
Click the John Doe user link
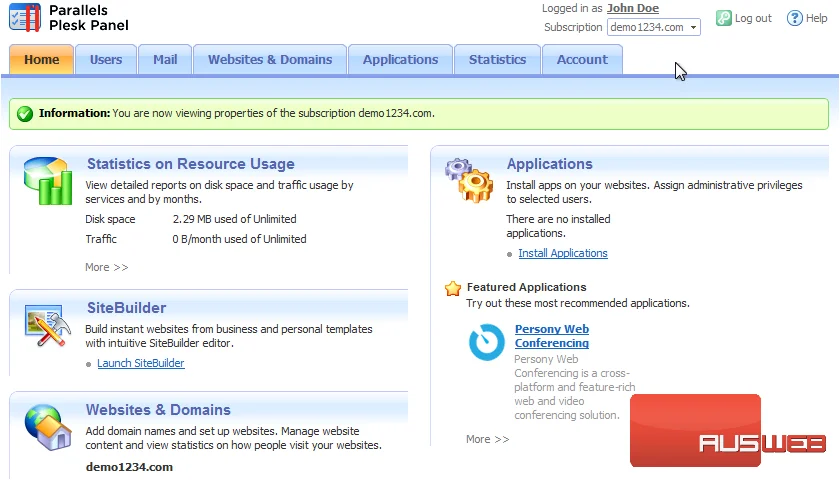(x=633, y=8)
